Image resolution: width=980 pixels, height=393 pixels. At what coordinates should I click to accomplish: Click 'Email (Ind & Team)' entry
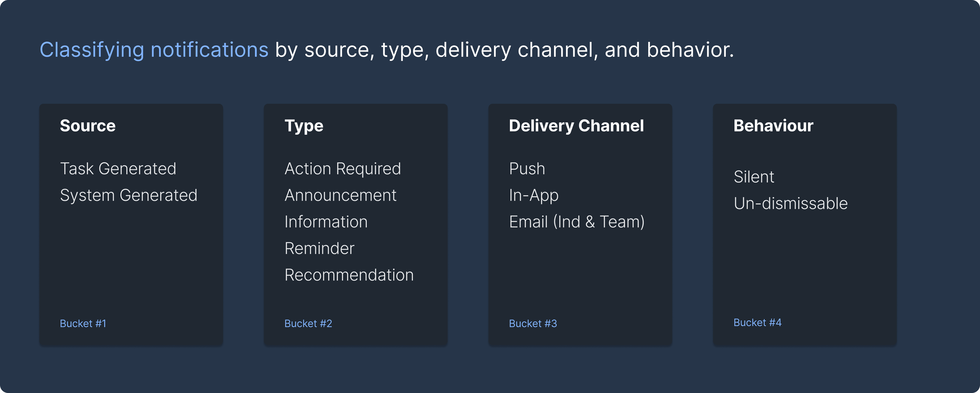[x=577, y=222]
